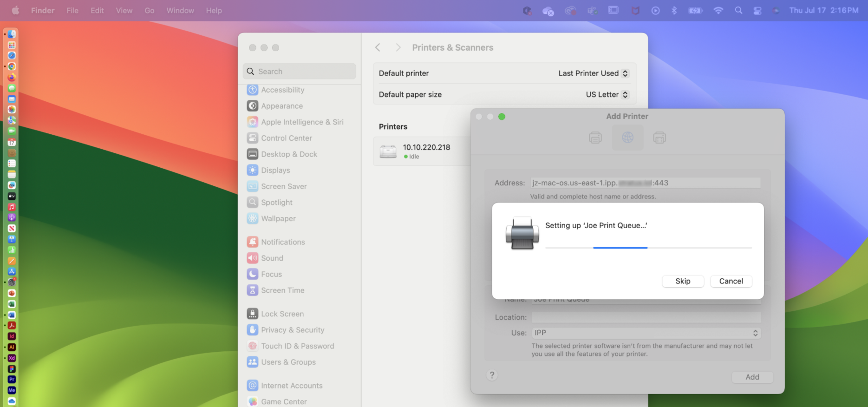
Task: Click the Search field in Settings sidebar
Action: (299, 72)
